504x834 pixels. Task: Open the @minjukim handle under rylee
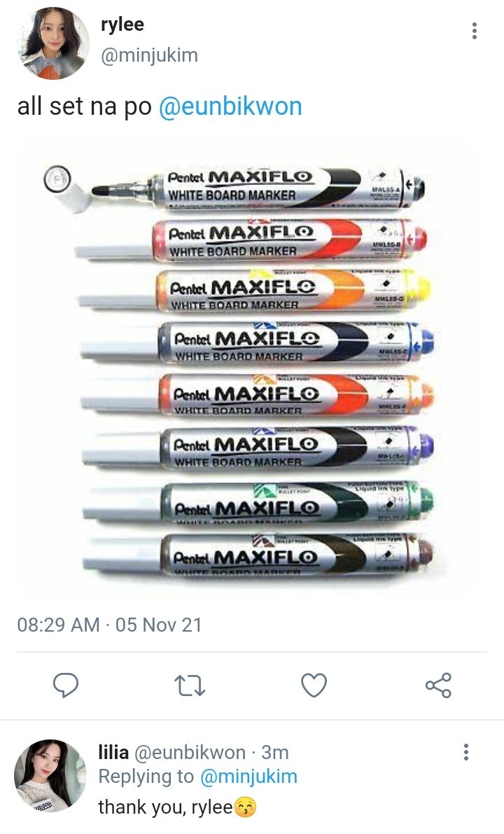[x=149, y=55]
